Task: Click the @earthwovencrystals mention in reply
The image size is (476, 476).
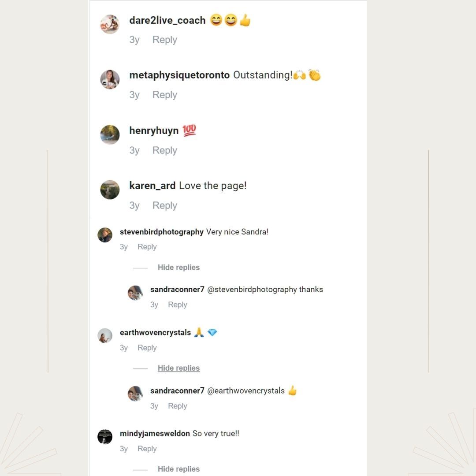Action: click(245, 390)
